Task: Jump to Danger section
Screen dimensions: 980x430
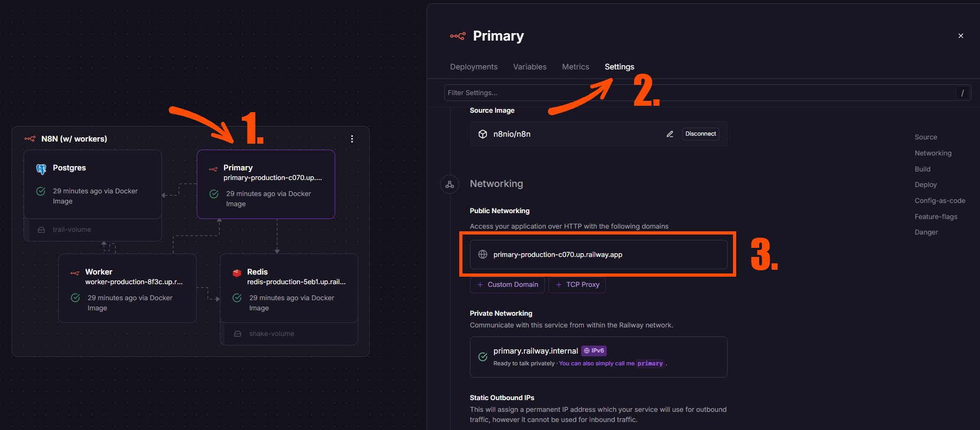Action: tap(926, 232)
